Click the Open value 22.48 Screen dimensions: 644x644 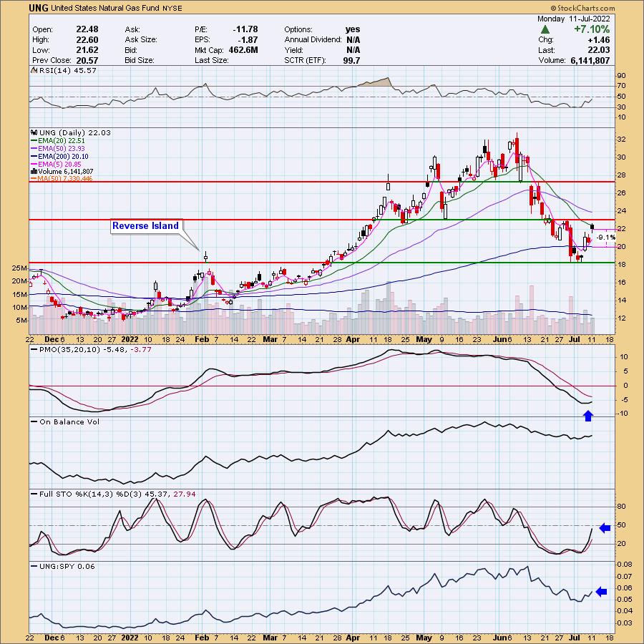pos(87,29)
